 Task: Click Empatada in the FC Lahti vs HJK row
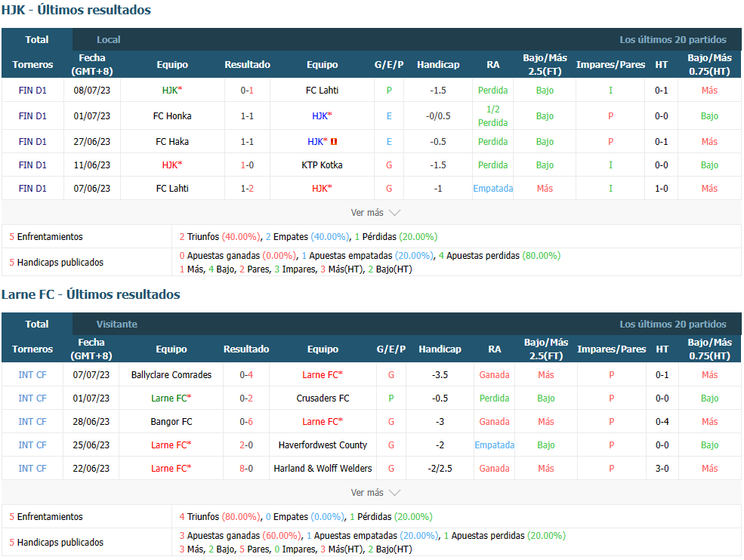coord(493,189)
